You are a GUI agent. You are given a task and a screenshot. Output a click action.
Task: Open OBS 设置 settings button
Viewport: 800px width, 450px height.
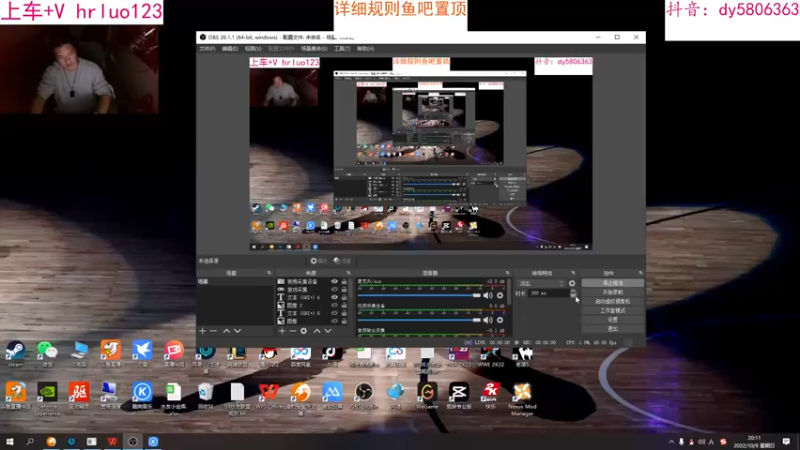(612, 320)
